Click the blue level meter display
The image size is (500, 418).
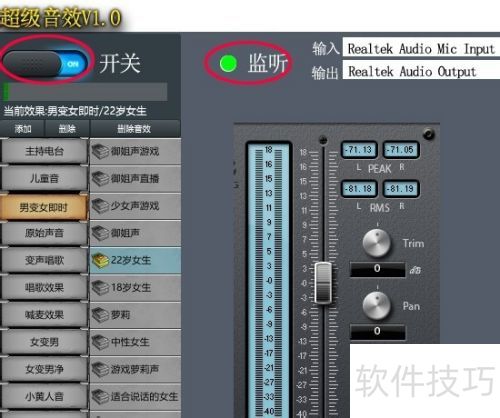pyautogui.click(x=269, y=280)
